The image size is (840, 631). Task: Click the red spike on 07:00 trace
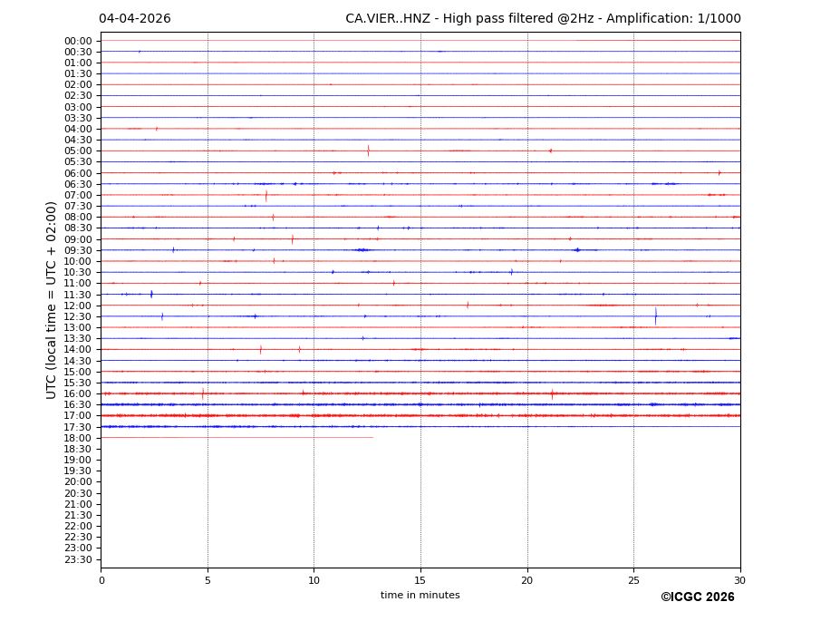(266, 195)
